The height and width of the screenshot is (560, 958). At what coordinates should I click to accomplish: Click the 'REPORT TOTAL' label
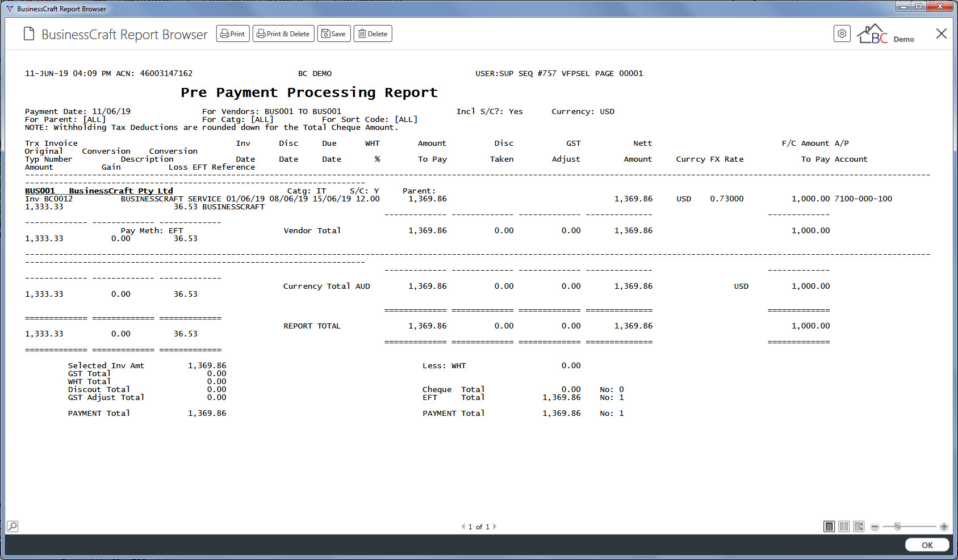[312, 326]
